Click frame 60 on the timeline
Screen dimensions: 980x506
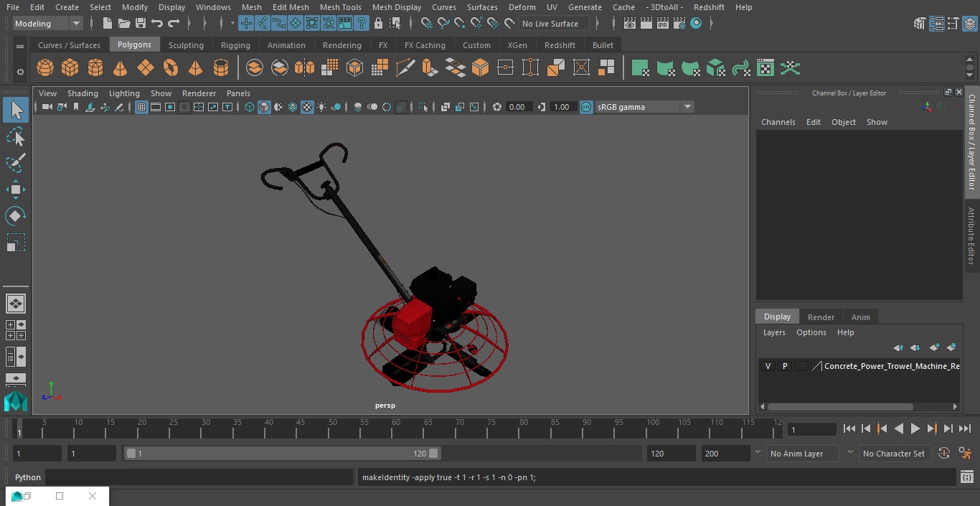[396, 429]
